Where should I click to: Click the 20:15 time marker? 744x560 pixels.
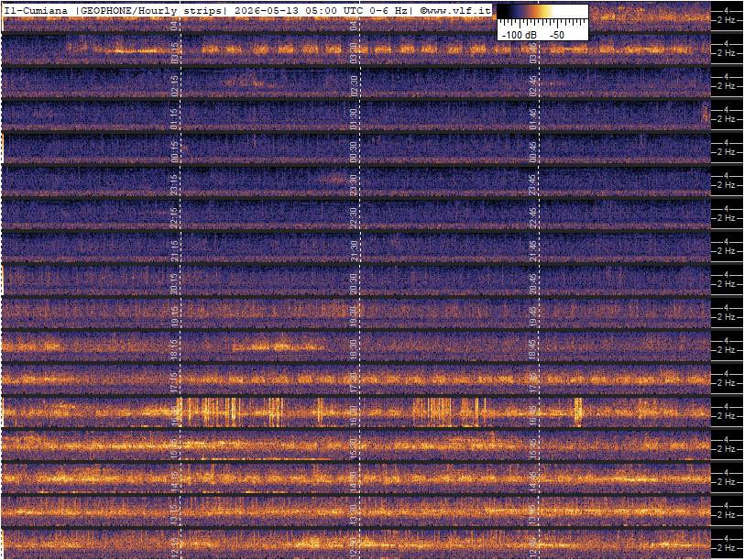pyautogui.click(x=174, y=284)
